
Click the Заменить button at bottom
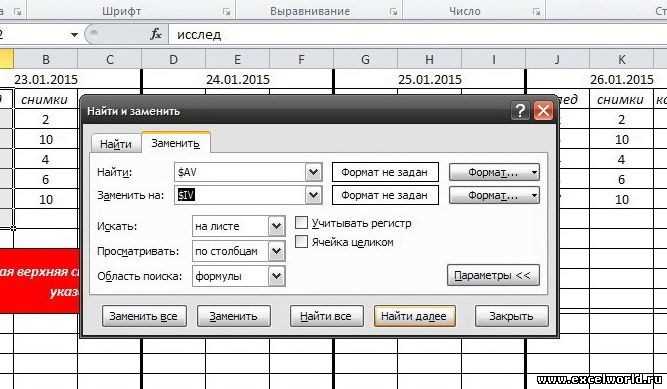tap(234, 316)
